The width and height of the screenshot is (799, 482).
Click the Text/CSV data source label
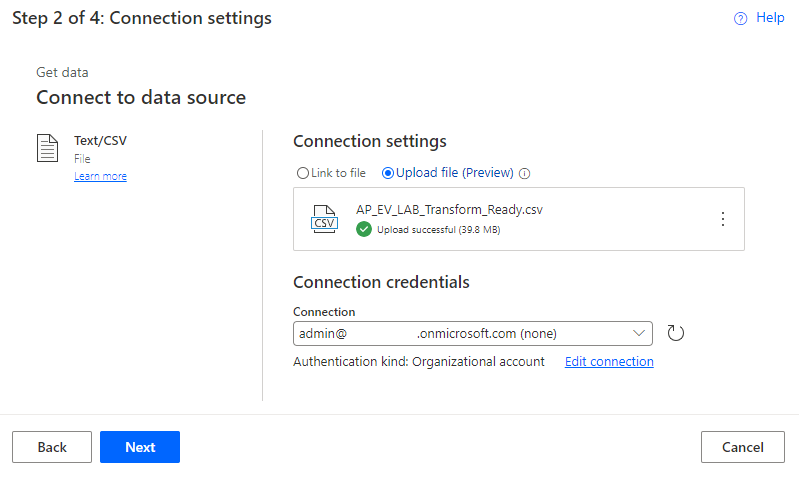pos(100,141)
